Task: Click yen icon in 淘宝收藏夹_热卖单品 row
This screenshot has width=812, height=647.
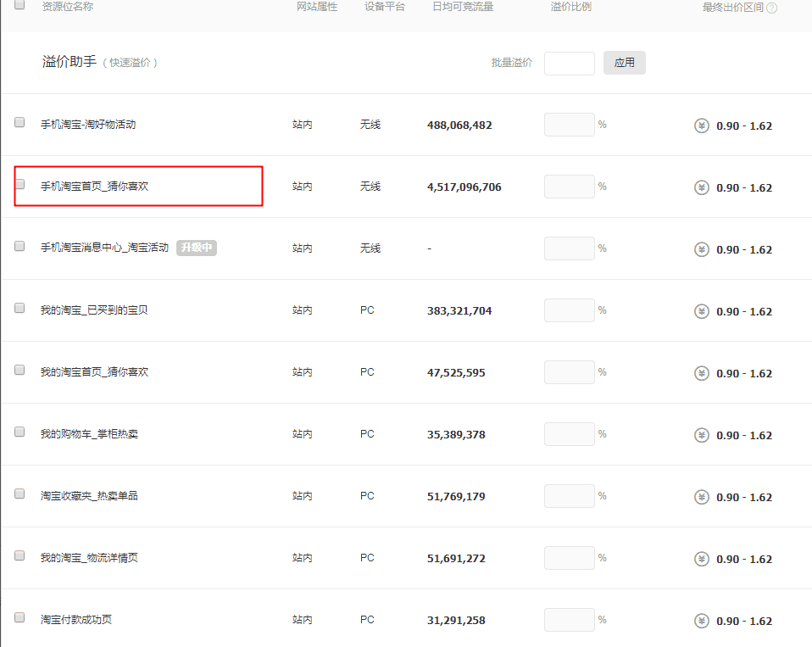Action: pyautogui.click(x=701, y=497)
